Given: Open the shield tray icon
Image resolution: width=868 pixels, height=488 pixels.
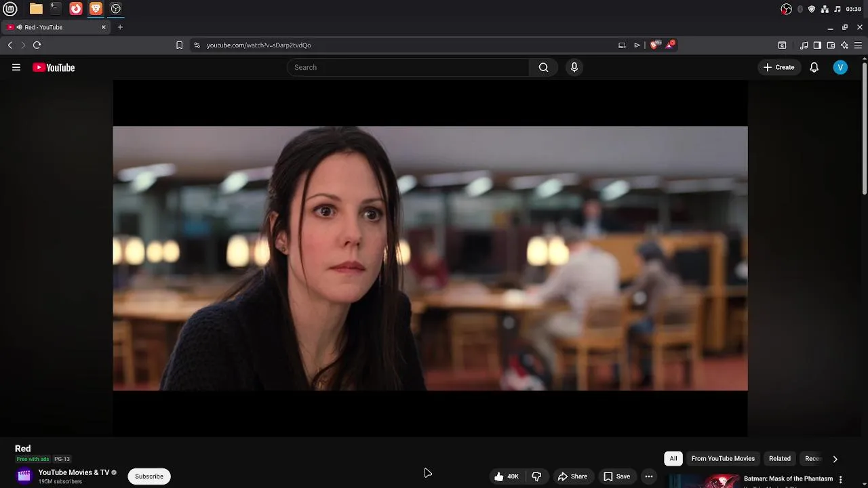Looking at the screenshot, I should (812, 9).
